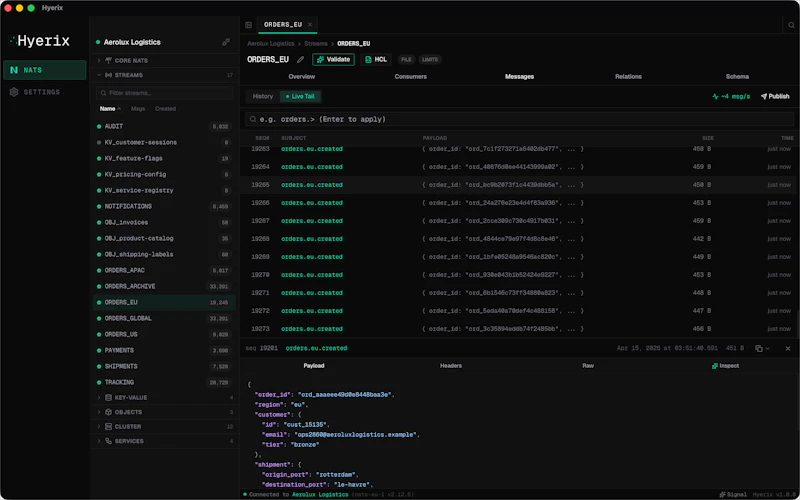Show the Payload tab of the message

click(314, 365)
